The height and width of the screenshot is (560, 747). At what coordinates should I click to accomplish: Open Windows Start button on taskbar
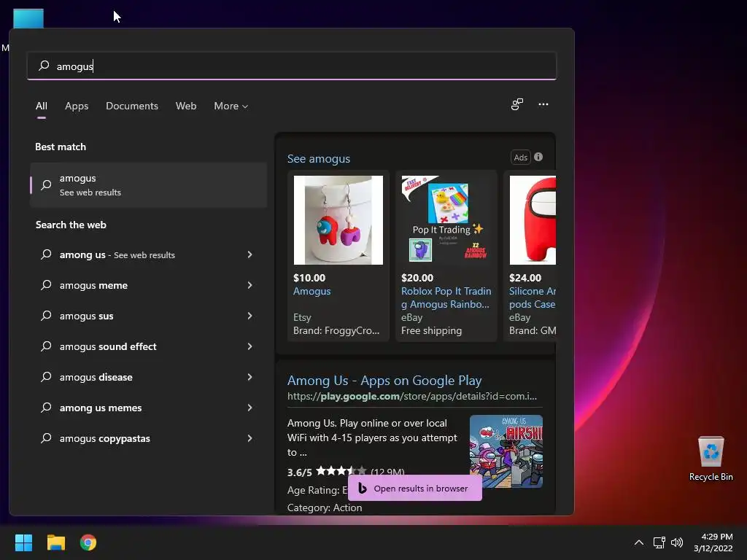[x=23, y=542]
